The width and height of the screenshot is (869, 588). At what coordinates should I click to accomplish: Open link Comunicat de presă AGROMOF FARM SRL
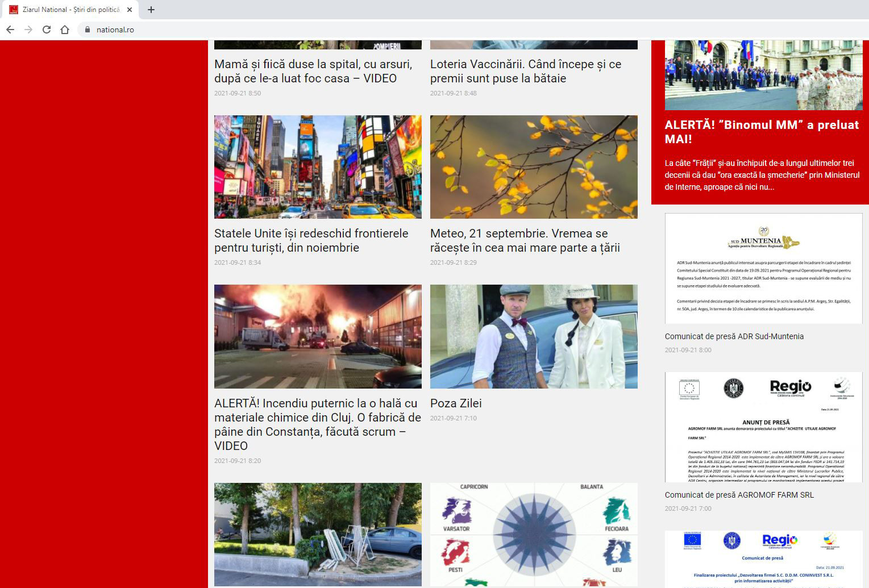click(x=739, y=495)
